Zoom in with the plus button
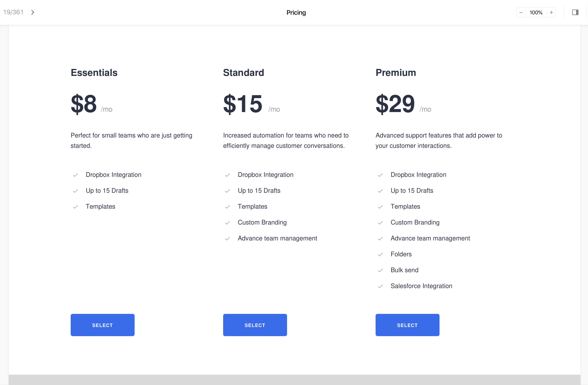This screenshot has width=588, height=385. click(551, 13)
